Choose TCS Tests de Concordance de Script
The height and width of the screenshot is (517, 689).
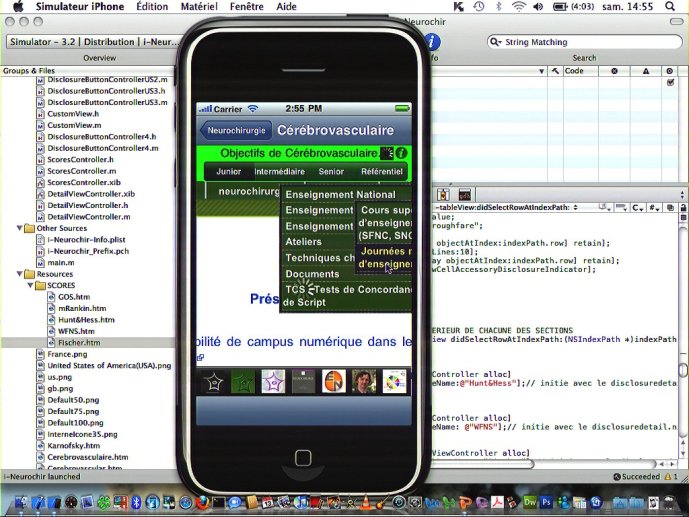[347, 296]
